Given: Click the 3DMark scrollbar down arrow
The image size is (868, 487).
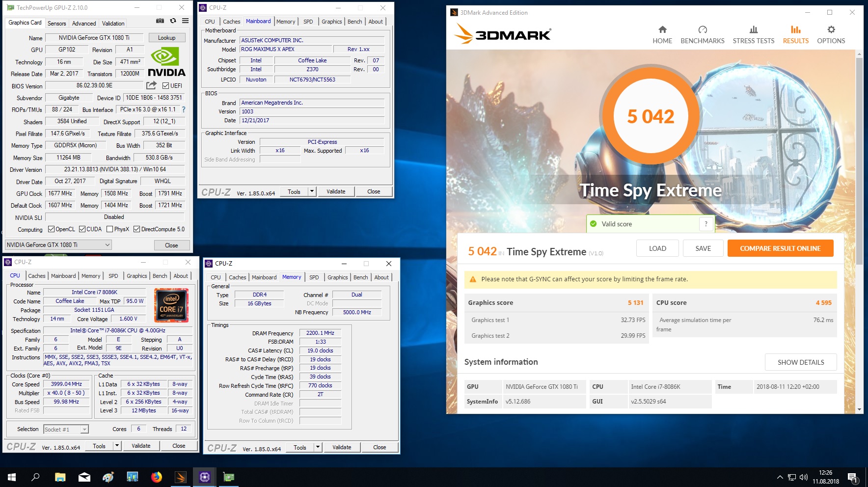Looking at the screenshot, I should coord(859,409).
